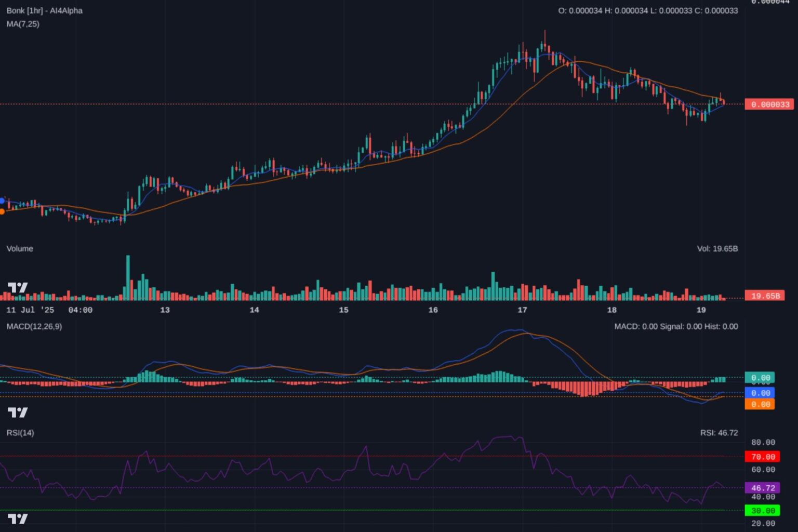The height and width of the screenshot is (532, 798).
Task: Click the green 30.00 oversold level tag
Action: tap(763, 510)
